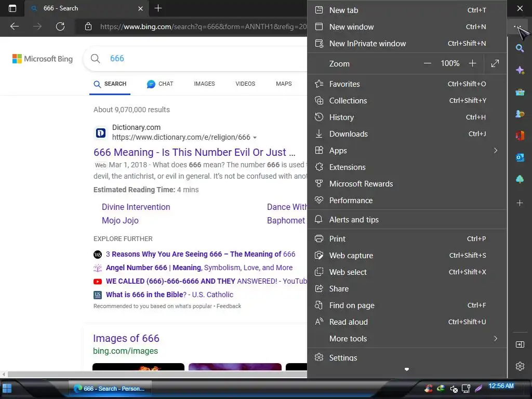The height and width of the screenshot is (399, 532).
Task: Expand the dictionary.com URL dropdown arrow
Action: [x=255, y=138]
